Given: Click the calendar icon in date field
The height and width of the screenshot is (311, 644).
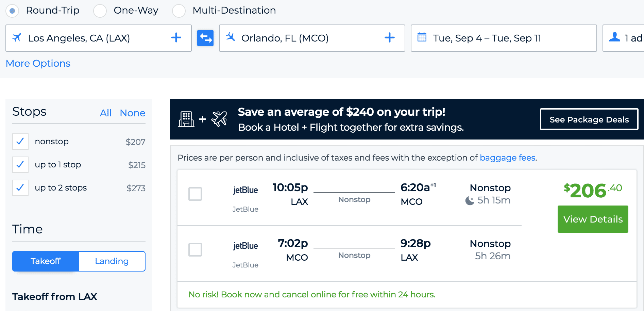Looking at the screenshot, I should click(422, 37).
